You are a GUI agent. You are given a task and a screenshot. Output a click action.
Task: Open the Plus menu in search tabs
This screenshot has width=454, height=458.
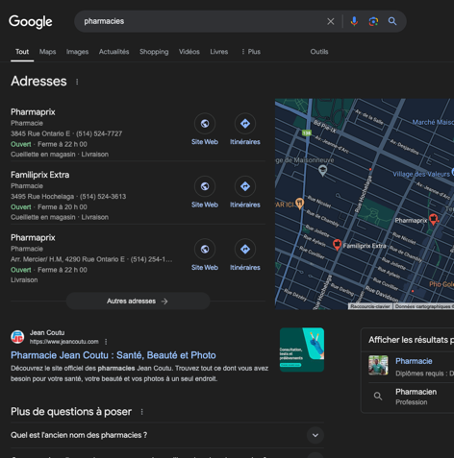pyautogui.click(x=251, y=52)
